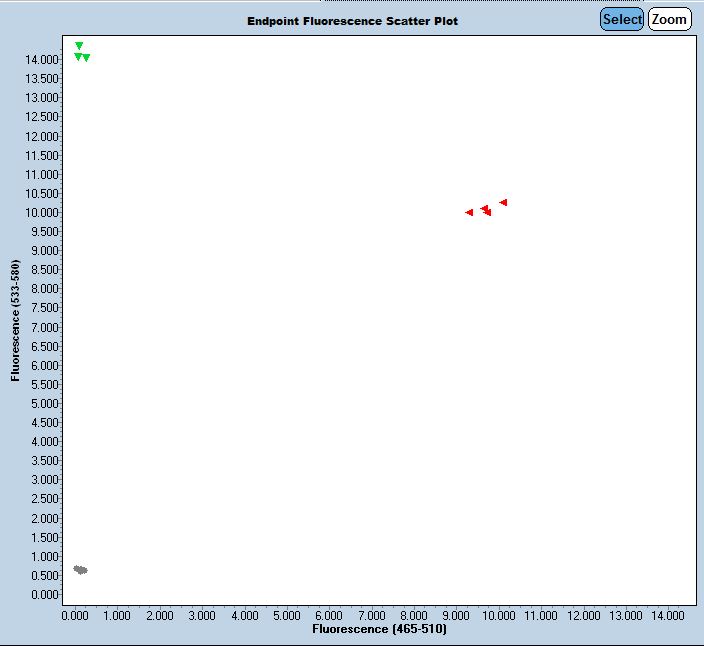704x646 pixels.
Task: Click the topmost green triangle data point
Action: (x=79, y=46)
